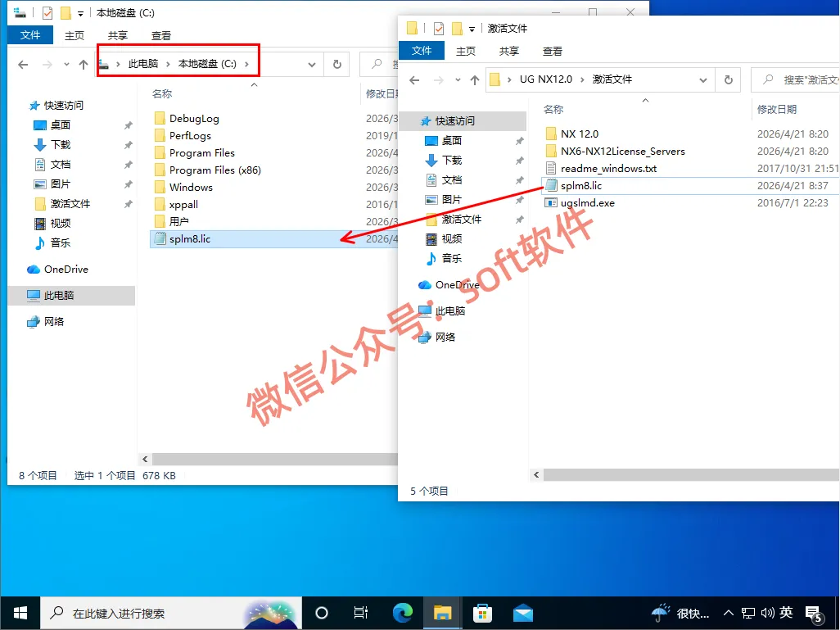Viewport: 840px width, 630px height.
Task: Select NX 12.0 folder in 激活文件 window
Action: [x=579, y=134]
